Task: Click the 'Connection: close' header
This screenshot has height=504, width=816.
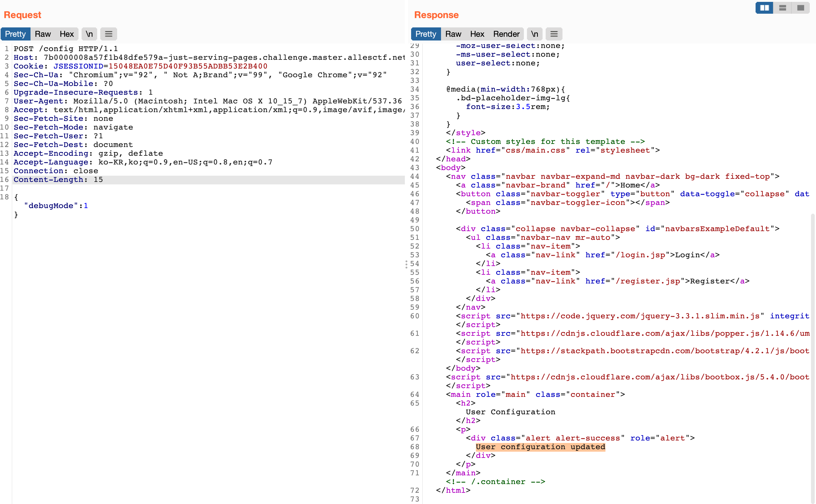Action: click(x=56, y=171)
